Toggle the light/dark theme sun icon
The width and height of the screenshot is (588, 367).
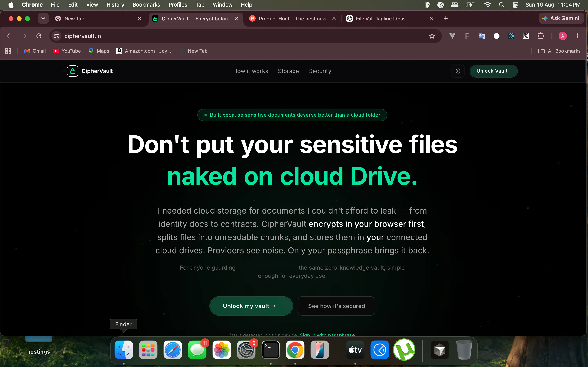pyautogui.click(x=458, y=71)
